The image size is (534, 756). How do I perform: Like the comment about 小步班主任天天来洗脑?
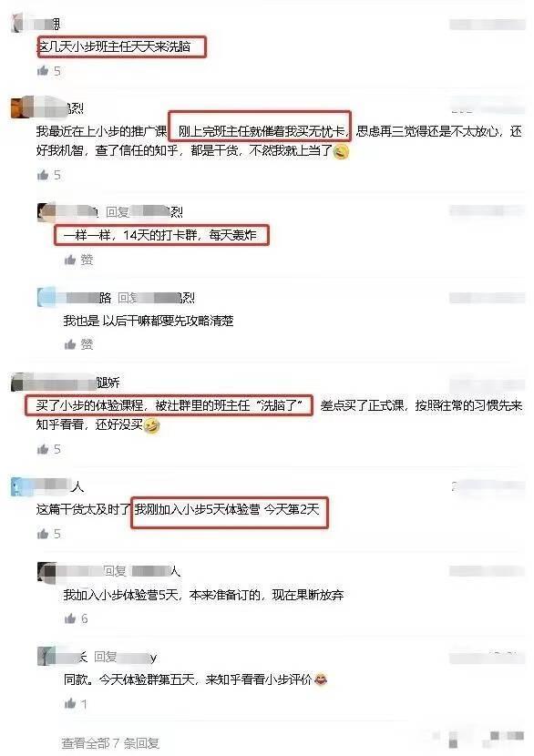(x=43, y=71)
